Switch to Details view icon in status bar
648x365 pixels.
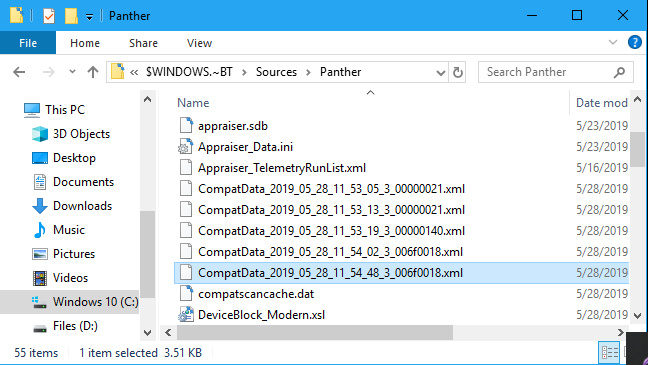pyautogui.click(x=609, y=353)
